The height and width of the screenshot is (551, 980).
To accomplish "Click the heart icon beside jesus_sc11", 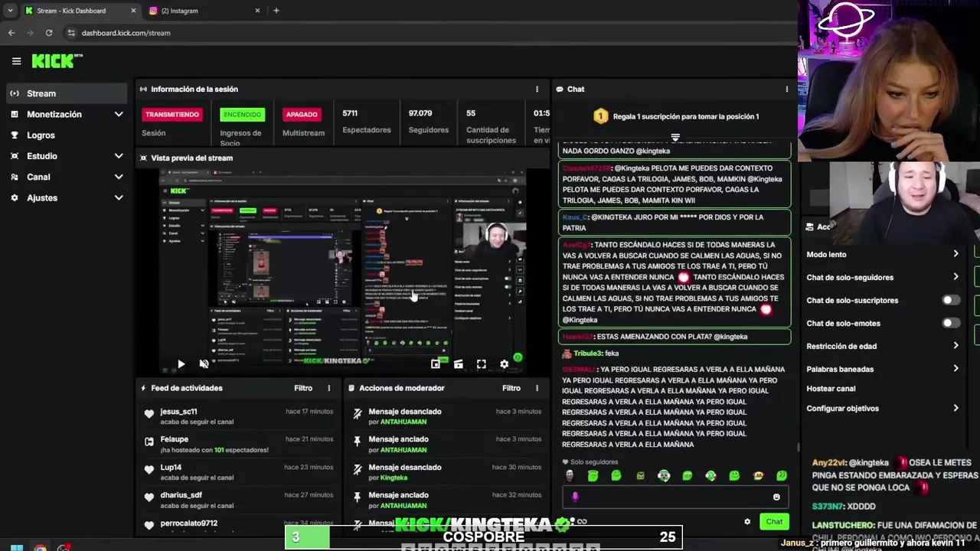I will (x=149, y=413).
